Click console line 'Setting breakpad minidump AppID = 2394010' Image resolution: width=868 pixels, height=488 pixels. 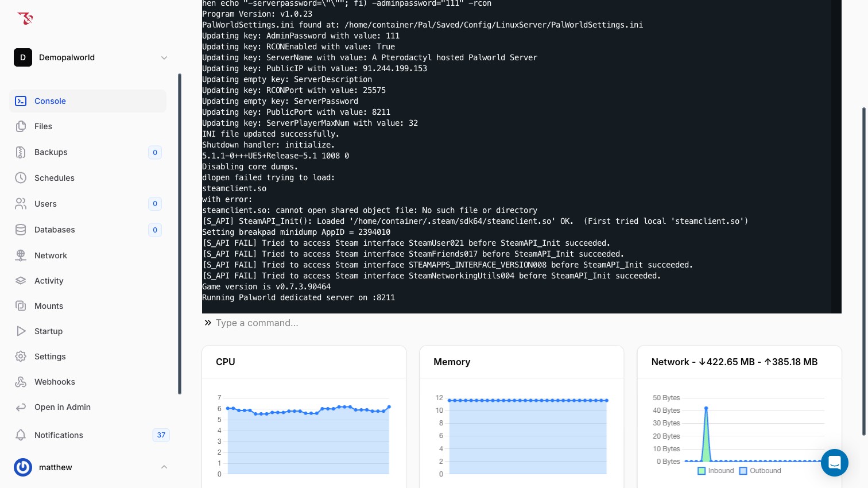tap(296, 232)
